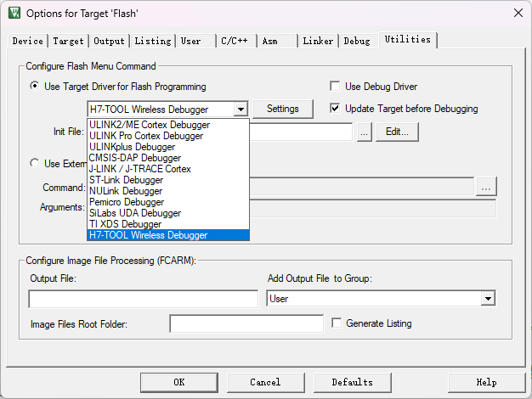Click the Edit... button for Init File
This screenshot has width=532, height=399.
pos(397,132)
